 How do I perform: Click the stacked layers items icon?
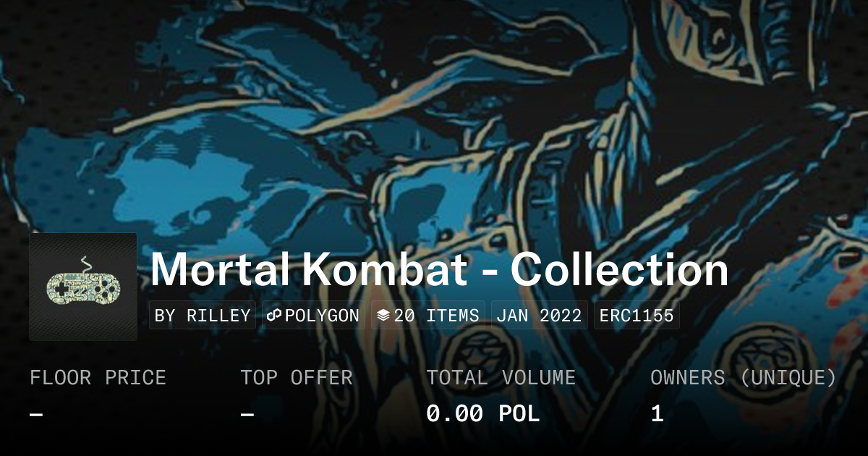tap(383, 316)
